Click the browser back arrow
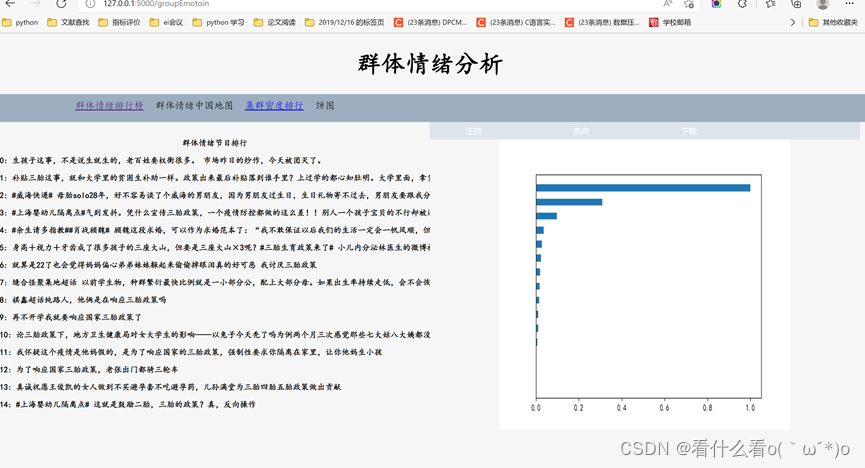865x468 pixels. point(10,4)
